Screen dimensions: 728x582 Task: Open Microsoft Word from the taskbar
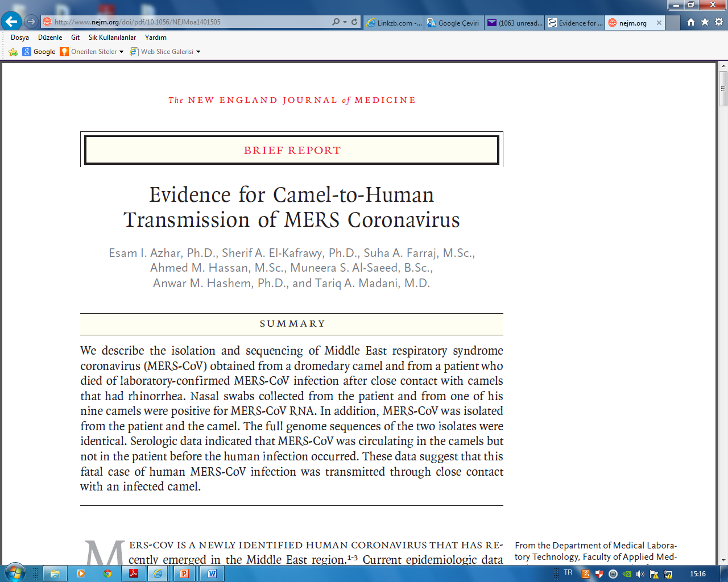point(212,573)
